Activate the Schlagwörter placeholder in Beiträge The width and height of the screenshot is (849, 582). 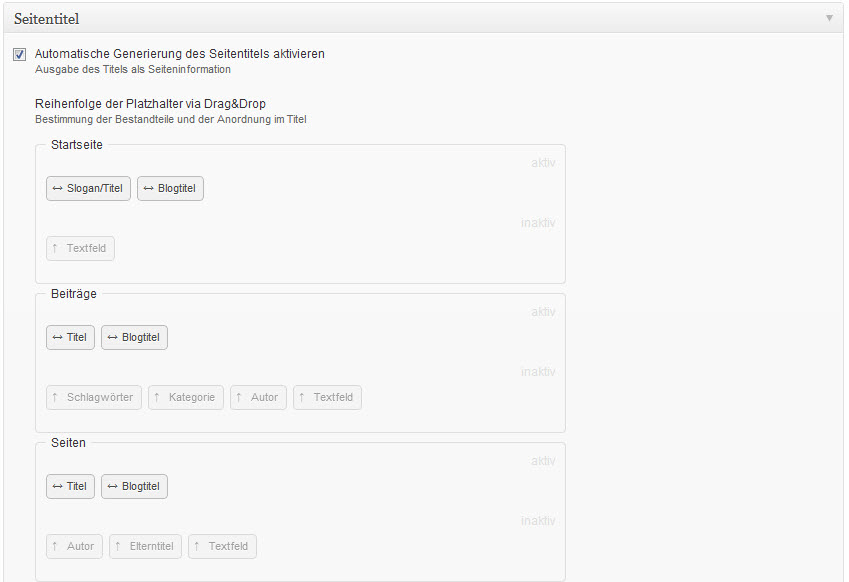[94, 397]
